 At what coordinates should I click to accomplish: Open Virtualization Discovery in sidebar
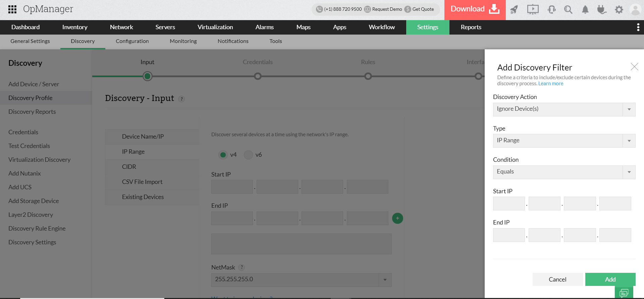39,160
